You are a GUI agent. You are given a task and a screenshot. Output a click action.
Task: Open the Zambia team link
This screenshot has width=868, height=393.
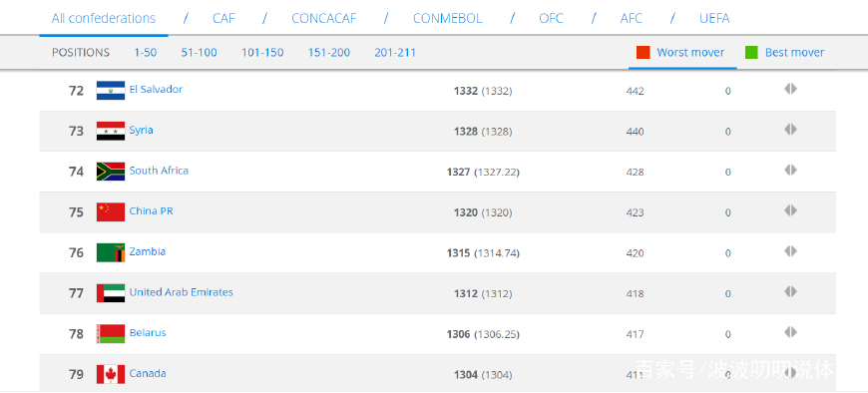[x=148, y=251]
